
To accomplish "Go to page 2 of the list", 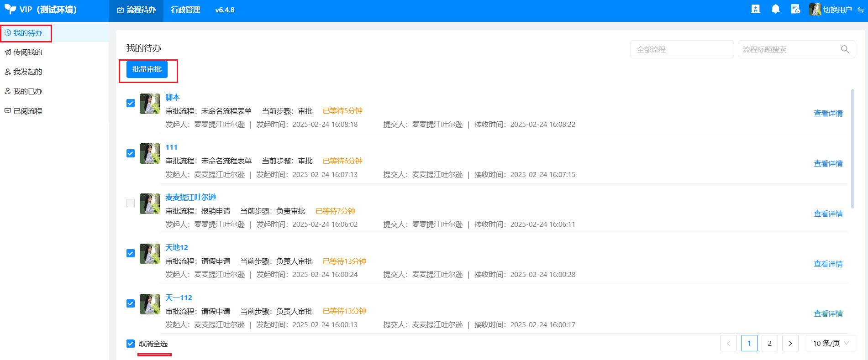I will tap(769, 343).
